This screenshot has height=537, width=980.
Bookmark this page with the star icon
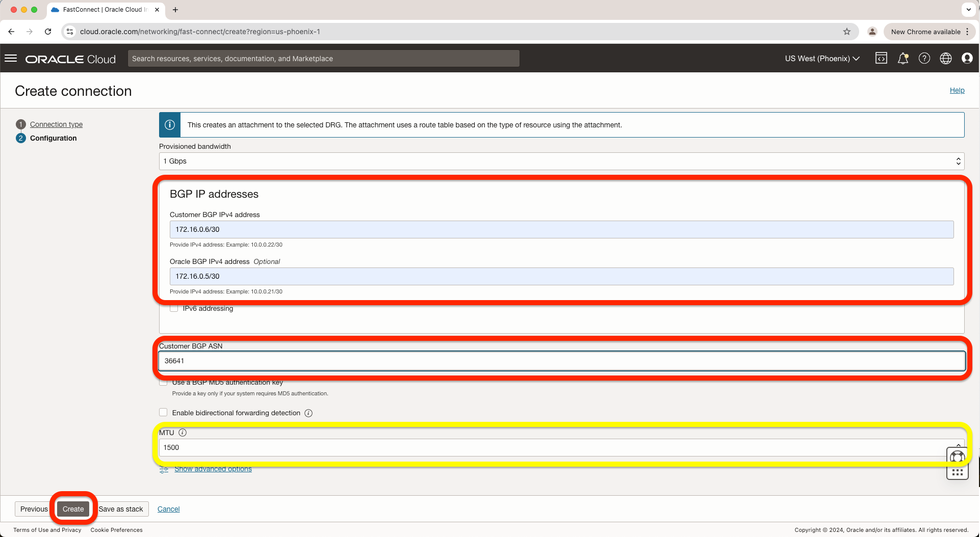coord(847,32)
